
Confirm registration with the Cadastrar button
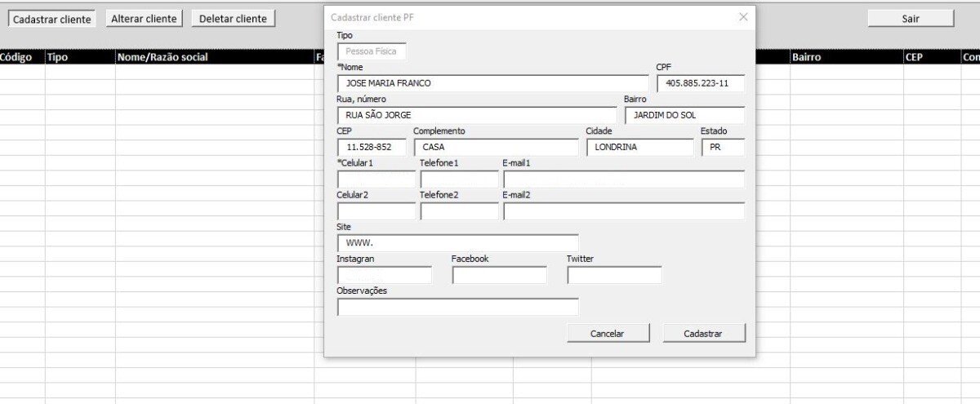704,333
